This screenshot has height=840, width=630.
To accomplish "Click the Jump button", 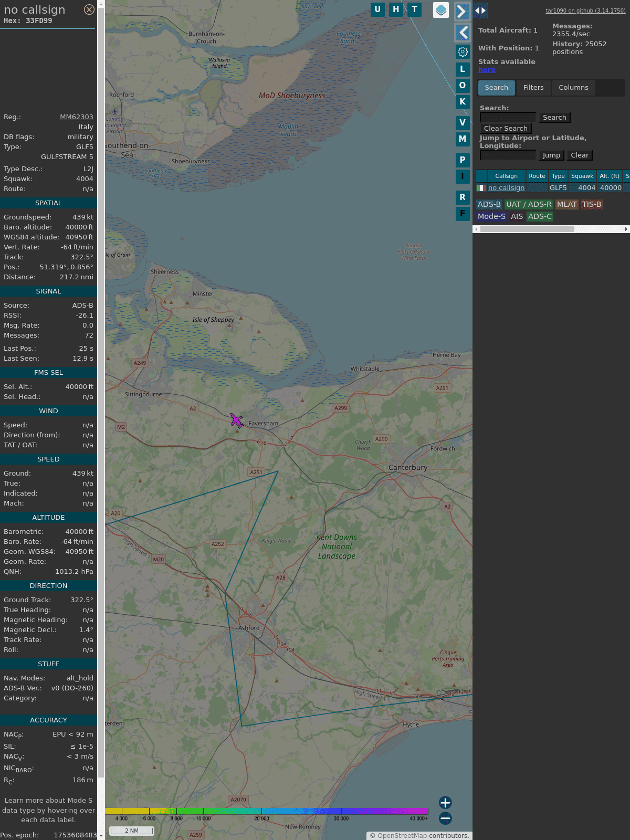I will (x=551, y=155).
